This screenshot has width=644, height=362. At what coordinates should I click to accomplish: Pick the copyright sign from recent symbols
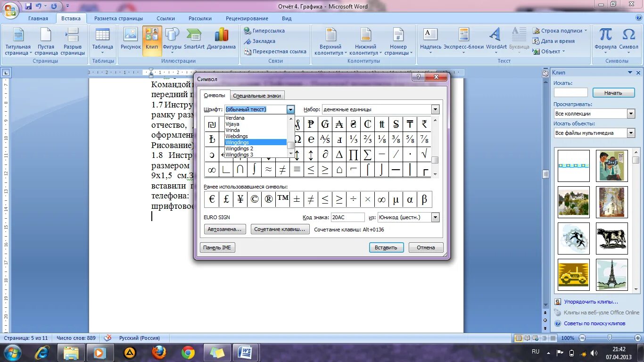click(254, 199)
